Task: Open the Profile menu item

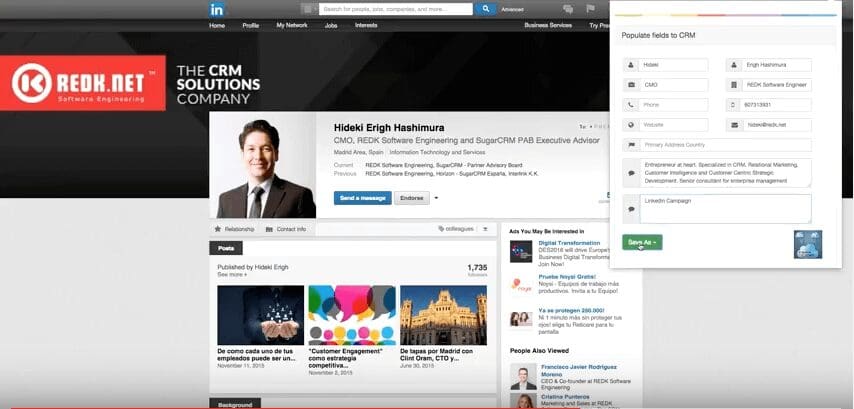Action: pos(251,26)
